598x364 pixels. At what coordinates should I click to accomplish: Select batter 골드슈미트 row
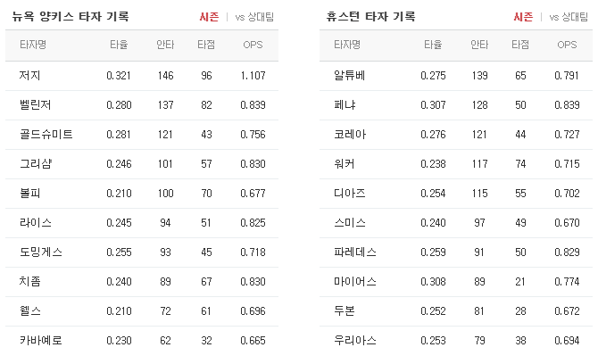[x=142, y=134]
